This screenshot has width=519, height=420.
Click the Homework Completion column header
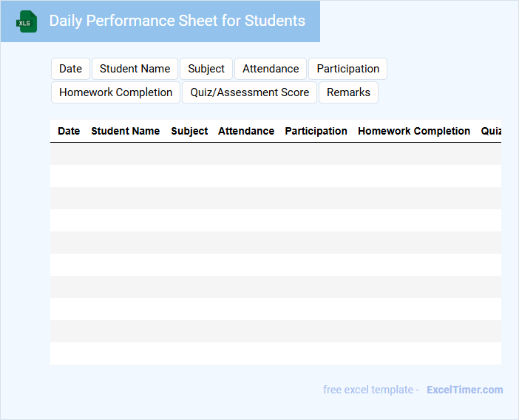(x=414, y=131)
